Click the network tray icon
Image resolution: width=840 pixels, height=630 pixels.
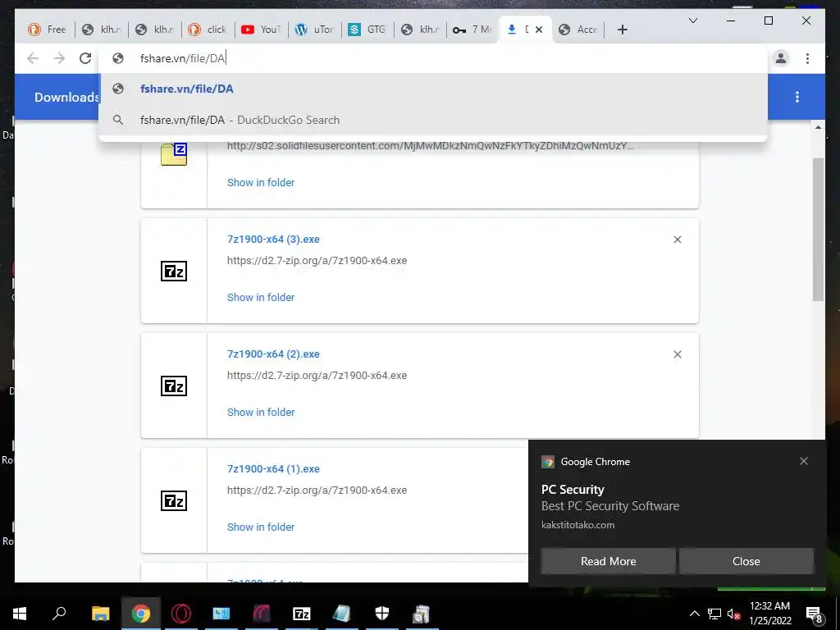tap(714, 614)
